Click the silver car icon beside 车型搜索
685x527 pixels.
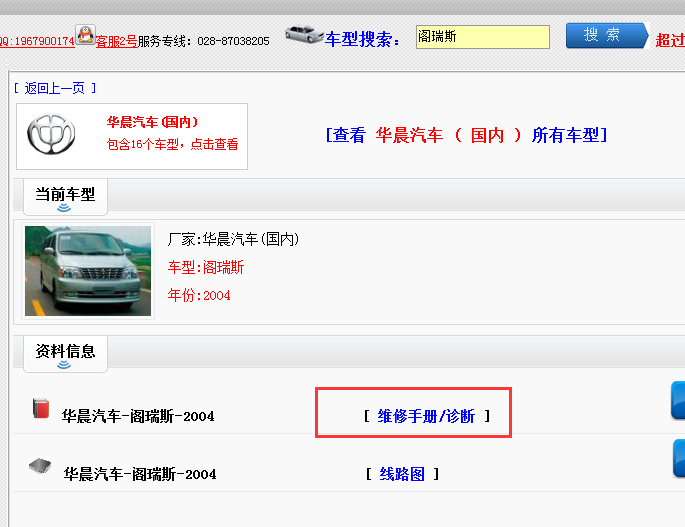(x=304, y=35)
